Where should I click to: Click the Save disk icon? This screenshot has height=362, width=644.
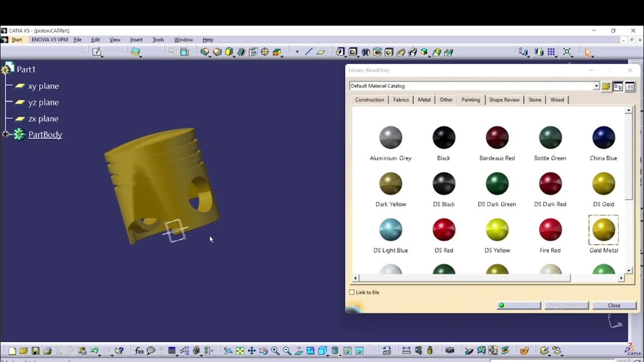[35, 351]
